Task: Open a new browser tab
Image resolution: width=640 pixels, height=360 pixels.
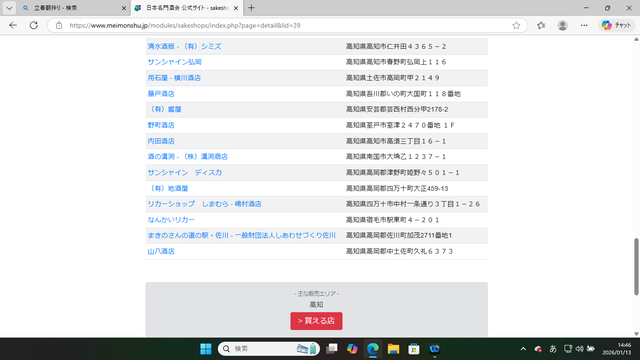Action: coord(251,8)
